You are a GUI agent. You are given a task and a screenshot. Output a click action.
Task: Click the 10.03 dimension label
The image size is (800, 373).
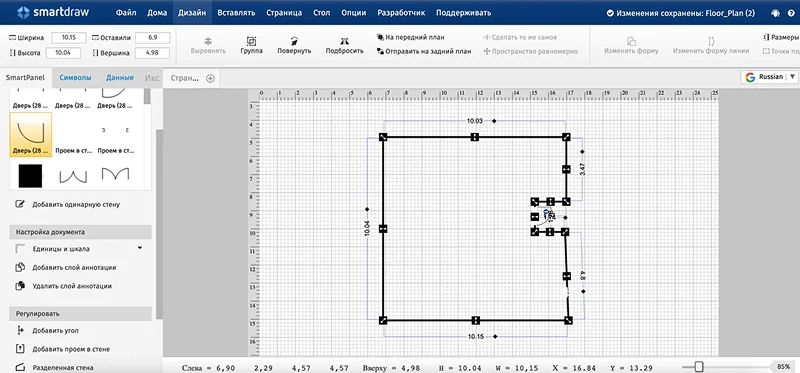pos(474,121)
